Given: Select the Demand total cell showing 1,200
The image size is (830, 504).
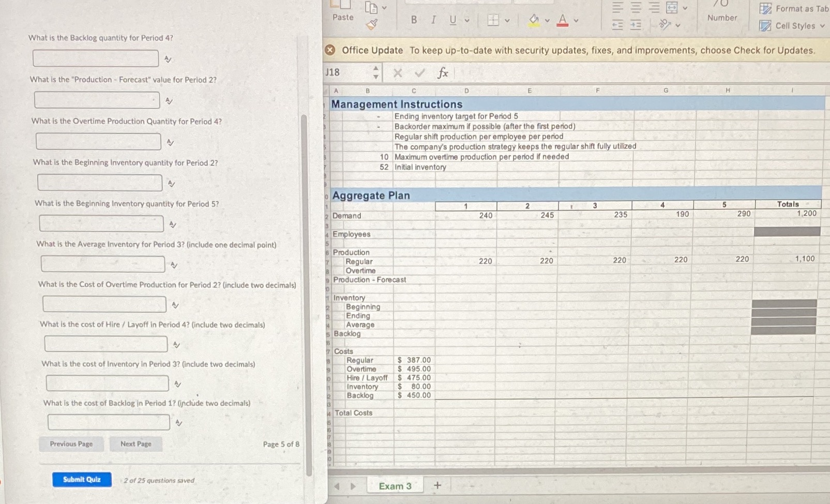Looking at the screenshot, I should tap(788, 213).
